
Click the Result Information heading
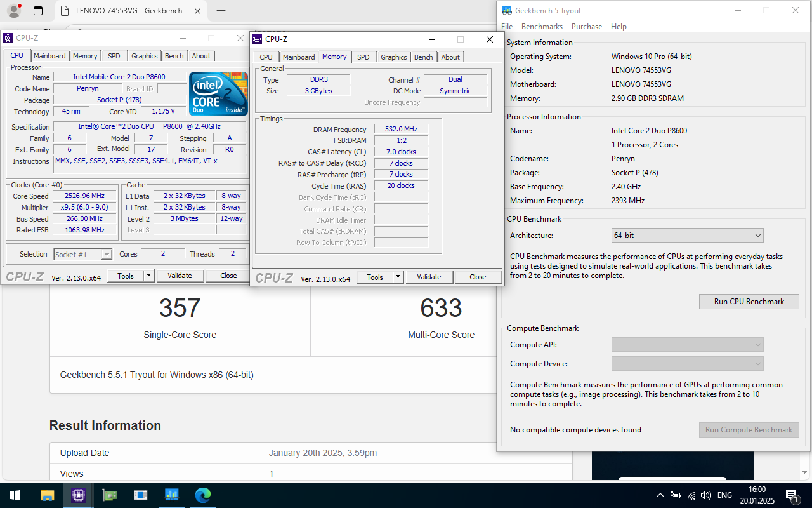coord(105,425)
